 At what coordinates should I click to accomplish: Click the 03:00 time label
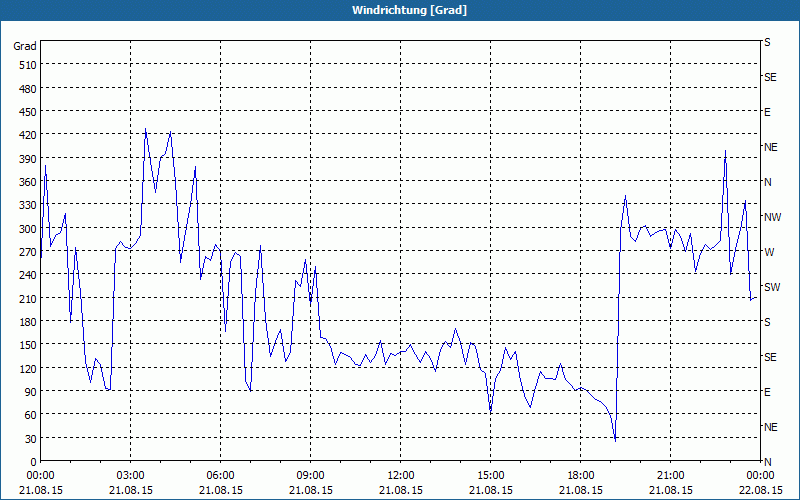pyautogui.click(x=131, y=476)
